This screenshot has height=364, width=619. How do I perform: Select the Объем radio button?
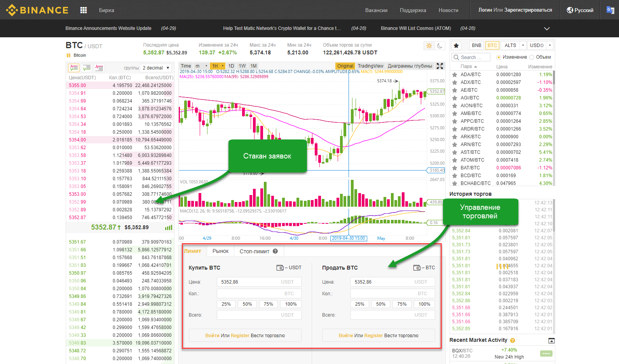532,57
